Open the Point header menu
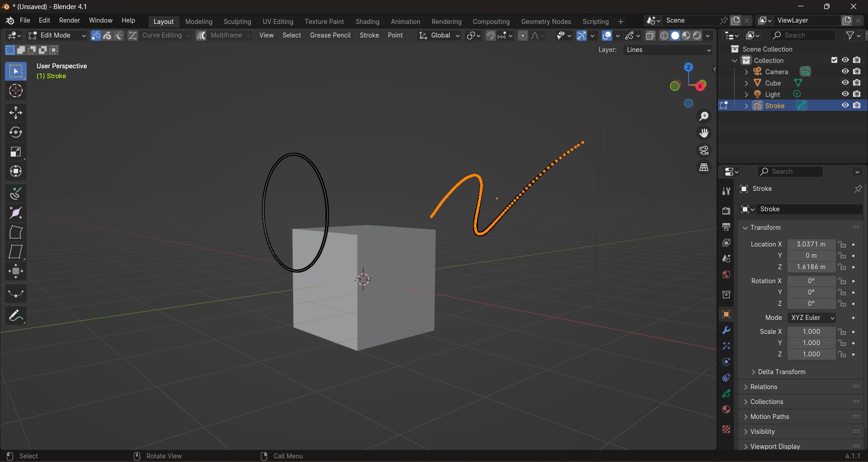This screenshot has height=462, width=868. coord(396,35)
